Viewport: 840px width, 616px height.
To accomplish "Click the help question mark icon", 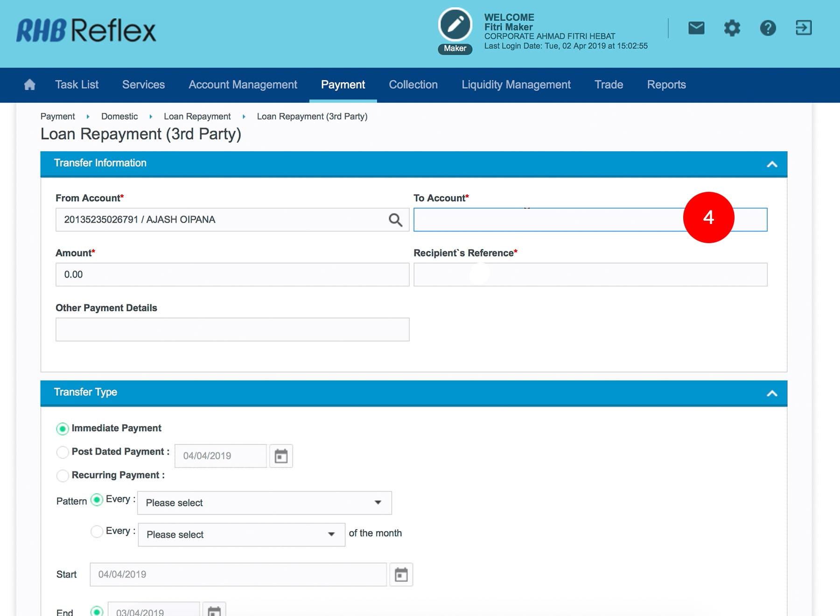I will tap(768, 28).
